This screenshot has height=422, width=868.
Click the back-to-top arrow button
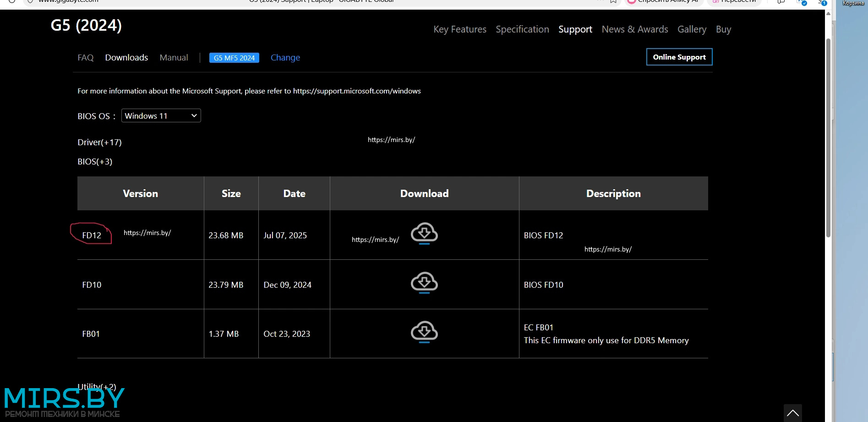coord(792,413)
